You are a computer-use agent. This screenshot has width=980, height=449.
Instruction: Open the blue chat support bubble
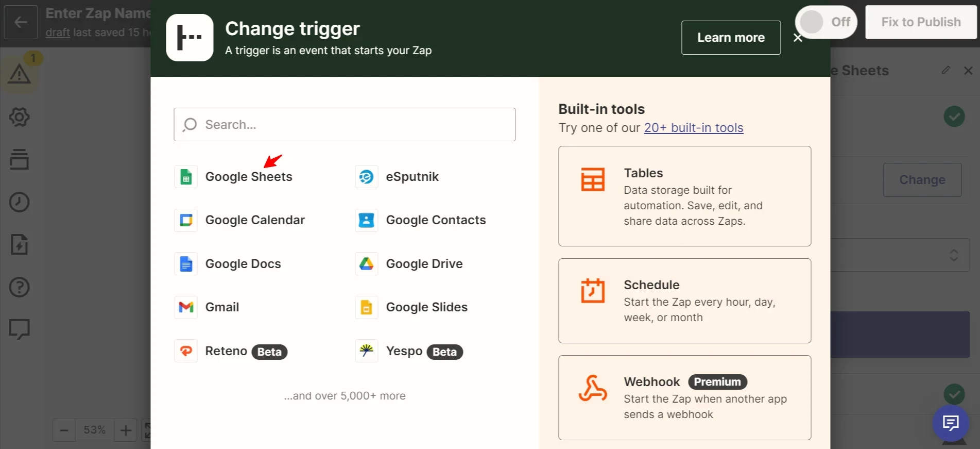point(950,423)
